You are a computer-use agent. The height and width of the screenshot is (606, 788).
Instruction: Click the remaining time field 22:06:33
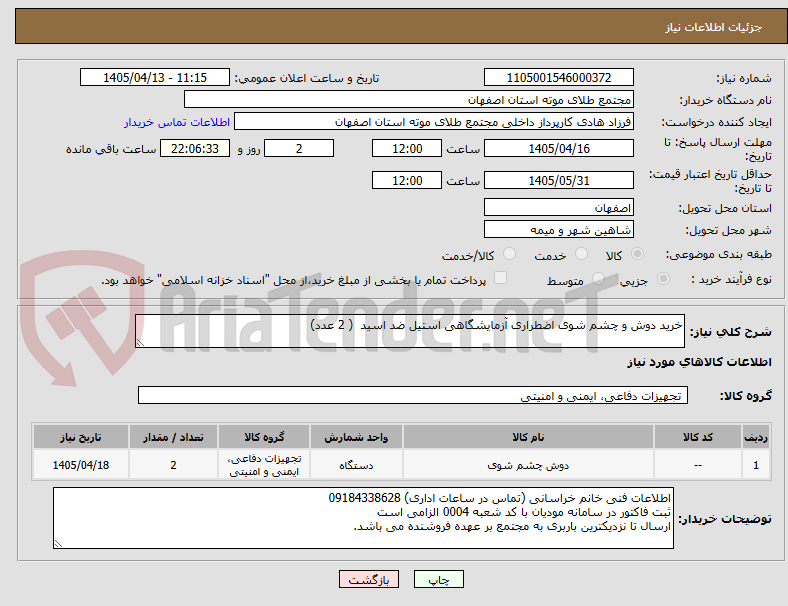tap(195, 148)
